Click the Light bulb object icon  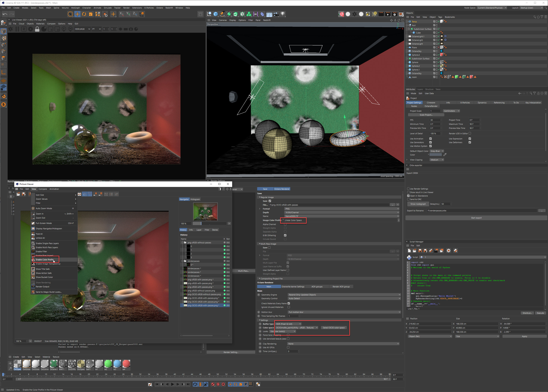coord(283,14)
